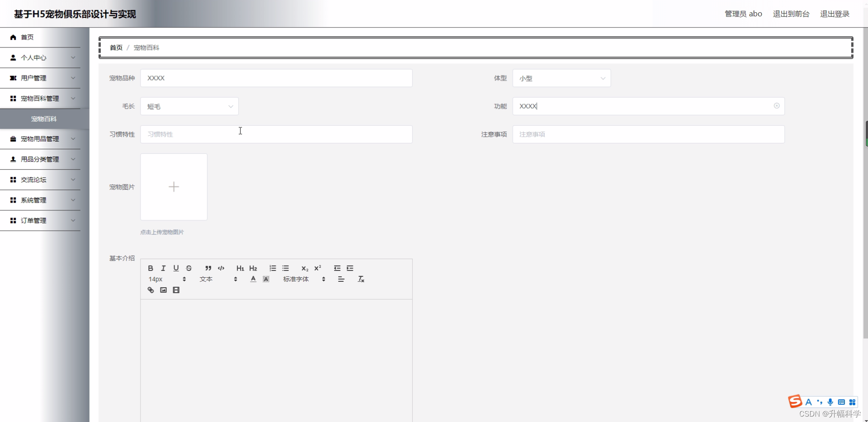Click 退出登录 to log out
Viewport: 868px width, 422px height.
(835, 14)
